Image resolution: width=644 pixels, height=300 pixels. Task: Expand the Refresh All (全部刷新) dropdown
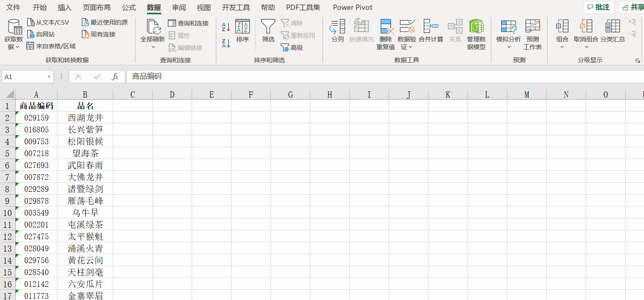[x=153, y=47]
